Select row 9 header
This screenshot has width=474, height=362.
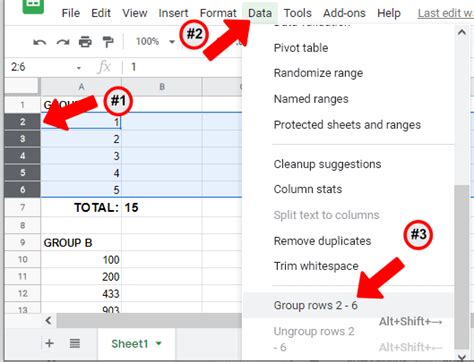pyautogui.click(x=22, y=242)
